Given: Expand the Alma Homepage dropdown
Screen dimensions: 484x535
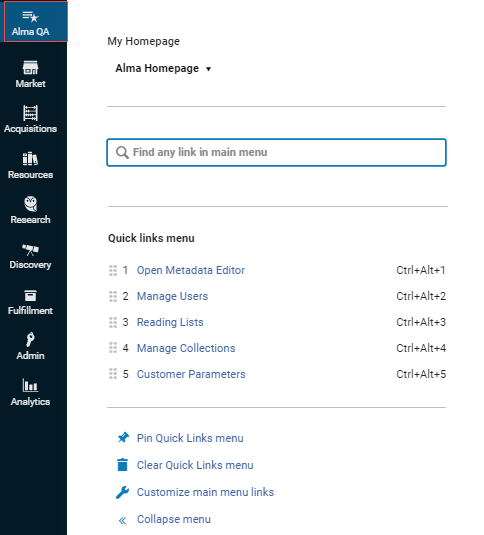Looking at the screenshot, I should (163, 68).
